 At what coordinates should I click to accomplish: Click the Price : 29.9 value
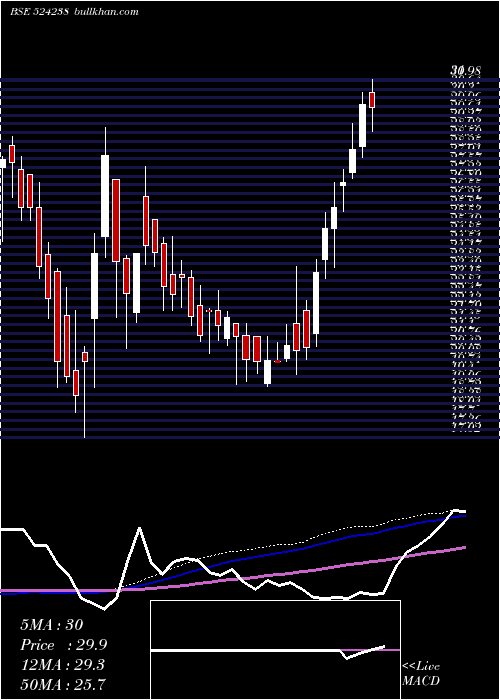[x=63, y=645]
